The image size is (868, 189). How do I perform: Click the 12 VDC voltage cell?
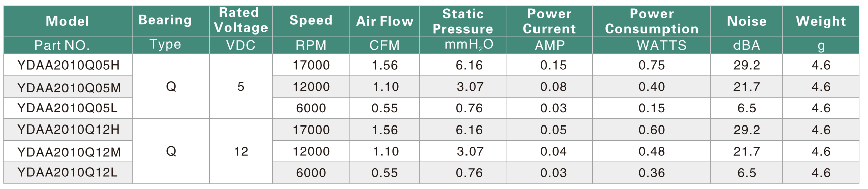tap(241, 151)
